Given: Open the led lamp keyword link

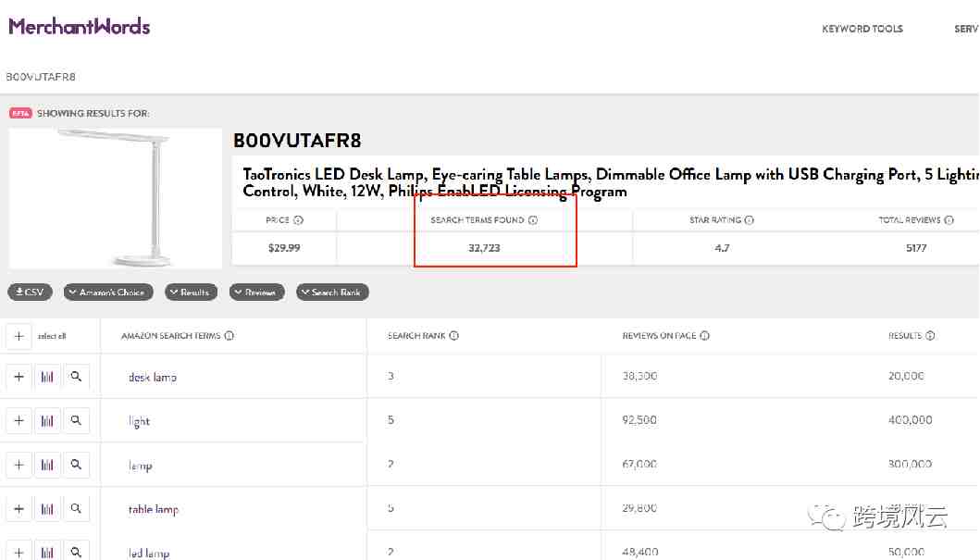Looking at the screenshot, I should tap(149, 554).
